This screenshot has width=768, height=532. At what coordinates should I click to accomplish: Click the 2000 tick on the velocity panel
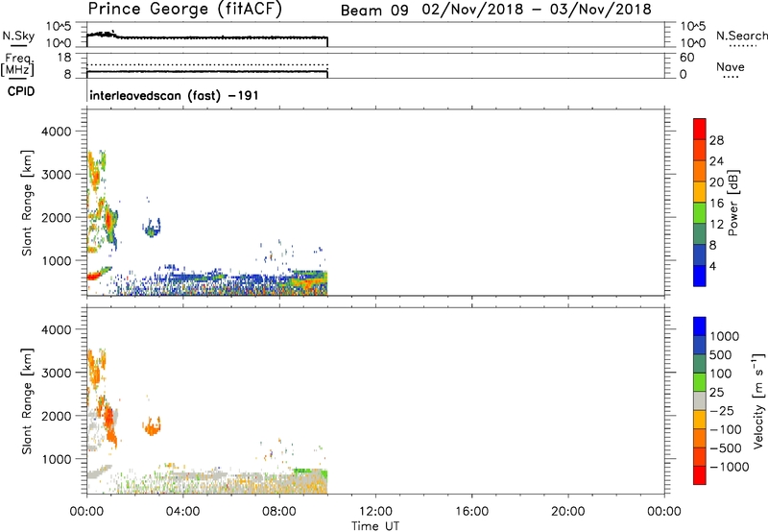57,416
